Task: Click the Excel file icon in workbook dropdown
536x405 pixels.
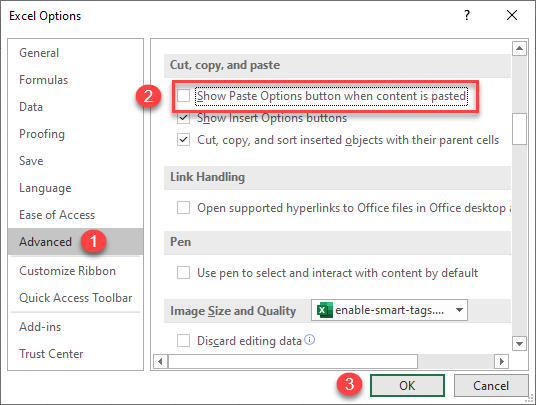Action: pos(324,310)
